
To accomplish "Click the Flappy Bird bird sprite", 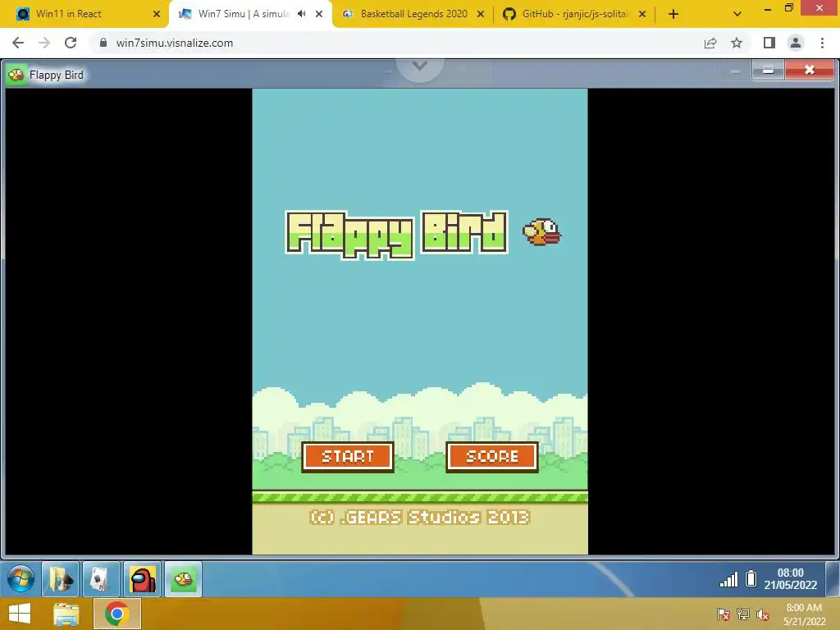I will 541,232.
